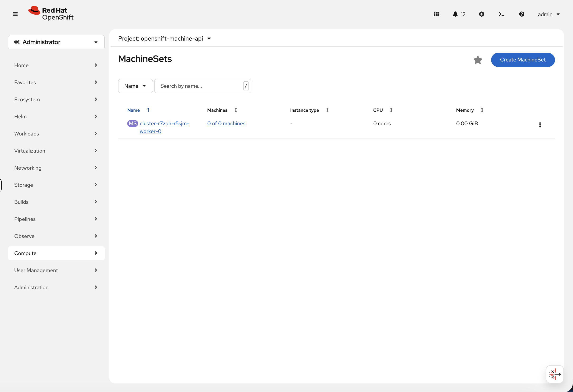The width and height of the screenshot is (573, 392).
Task: Open the help question mark menu
Action: click(x=521, y=14)
